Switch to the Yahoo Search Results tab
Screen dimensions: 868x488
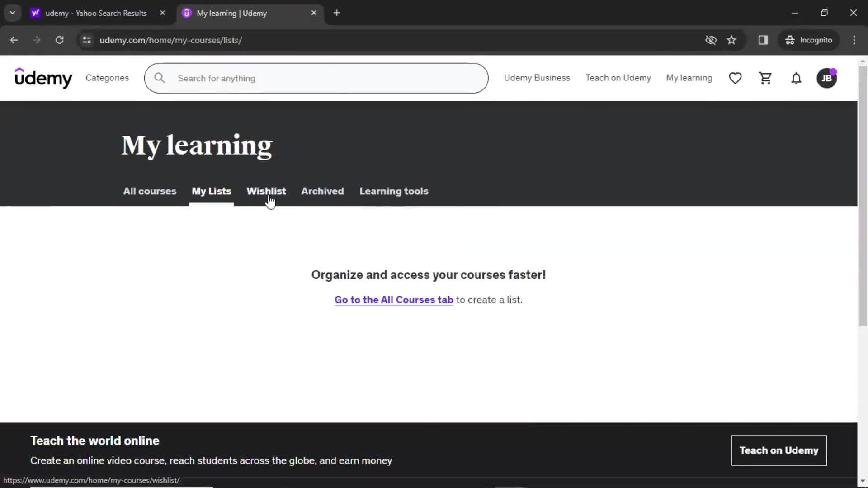[96, 13]
